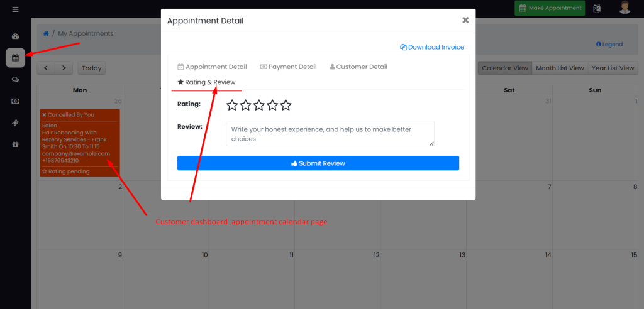Open the cancelled Hair Rebonding appointment card

tap(80, 143)
